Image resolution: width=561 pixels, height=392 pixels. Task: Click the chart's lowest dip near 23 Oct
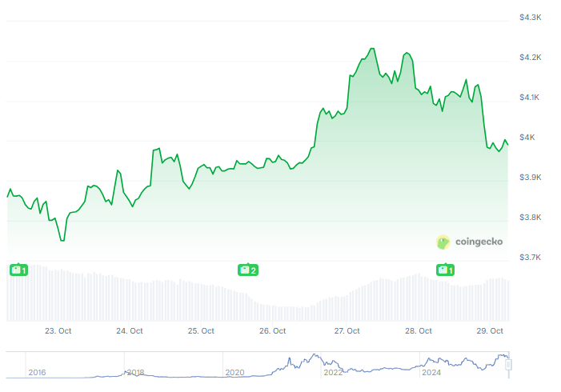[62, 240]
